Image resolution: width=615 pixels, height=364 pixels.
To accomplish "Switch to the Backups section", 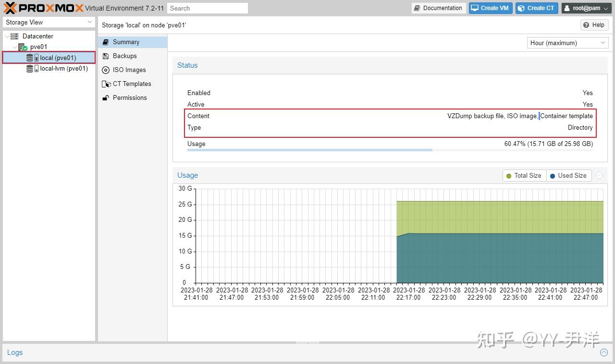I will tap(124, 56).
